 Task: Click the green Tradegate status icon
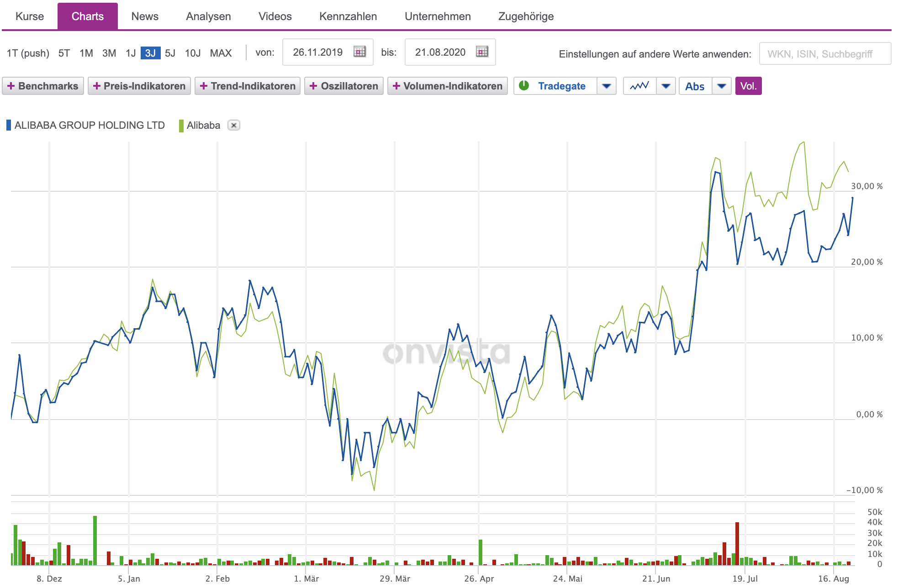(x=524, y=86)
